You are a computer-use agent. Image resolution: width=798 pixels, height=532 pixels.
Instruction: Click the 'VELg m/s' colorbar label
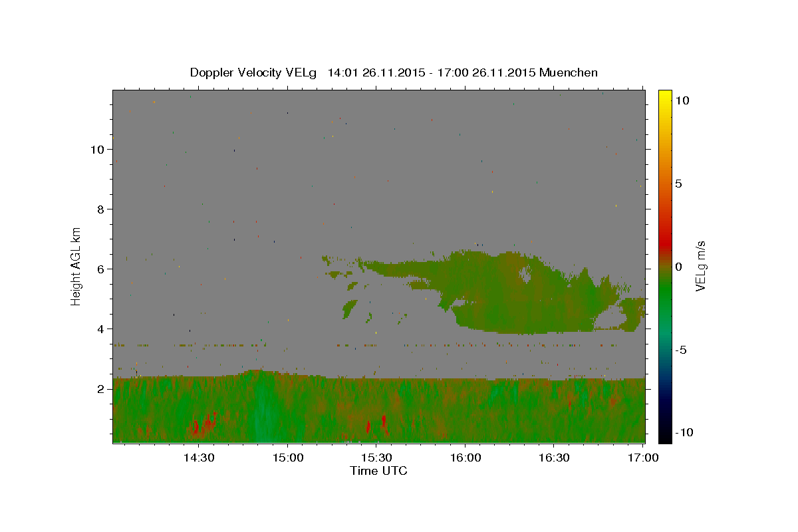click(700, 266)
